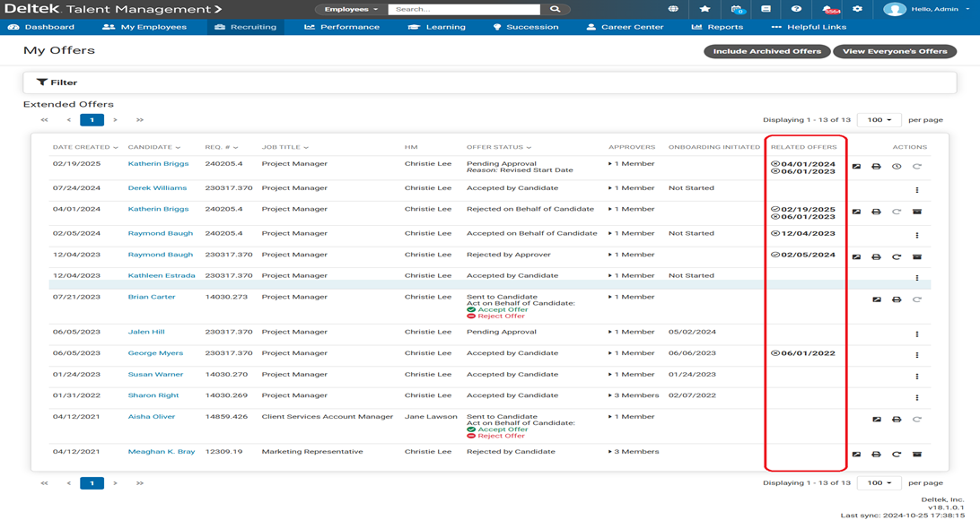Image resolution: width=980 pixels, height=529 pixels.
Task: Click the refresh arrow icon on Raymond Baugh's 12/04/2023 row
Action: click(x=897, y=257)
